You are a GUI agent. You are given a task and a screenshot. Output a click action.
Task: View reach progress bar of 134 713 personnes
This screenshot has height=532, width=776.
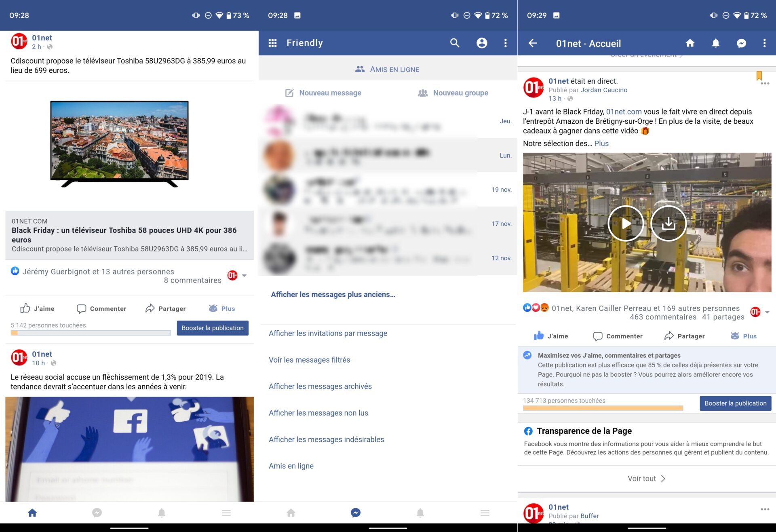click(x=603, y=408)
